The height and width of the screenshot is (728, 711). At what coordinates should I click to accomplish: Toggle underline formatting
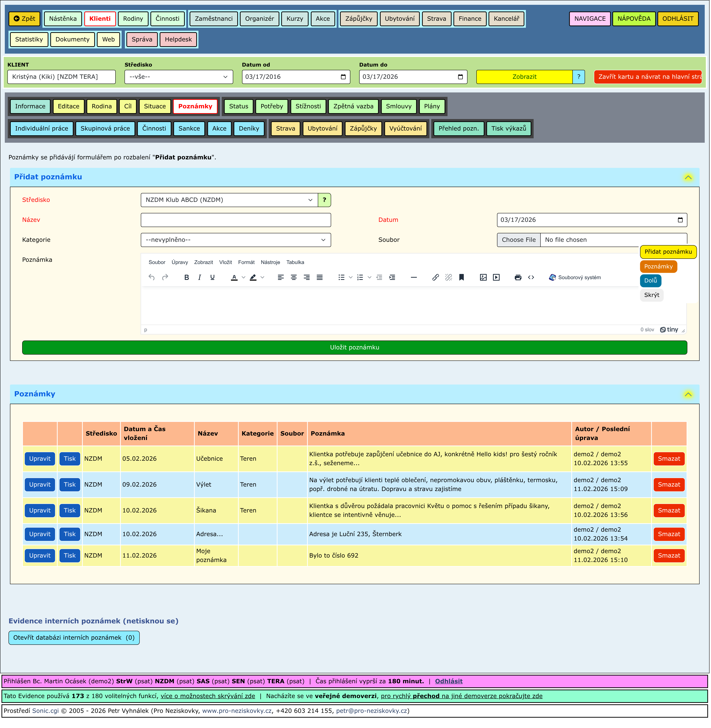(212, 277)
